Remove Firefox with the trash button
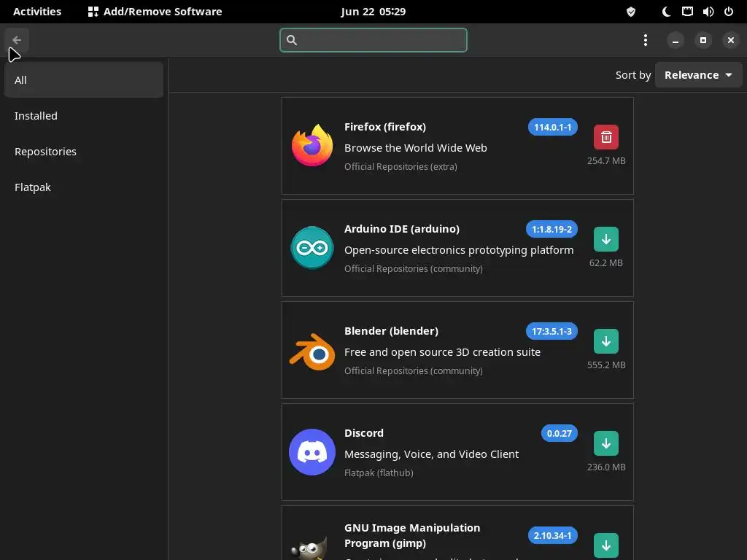 point(606,137)
